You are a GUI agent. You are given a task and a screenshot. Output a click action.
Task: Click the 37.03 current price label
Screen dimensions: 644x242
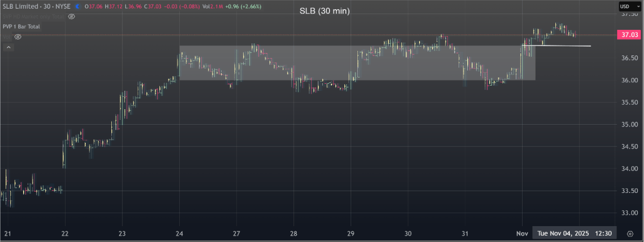(x=630, y=35)
